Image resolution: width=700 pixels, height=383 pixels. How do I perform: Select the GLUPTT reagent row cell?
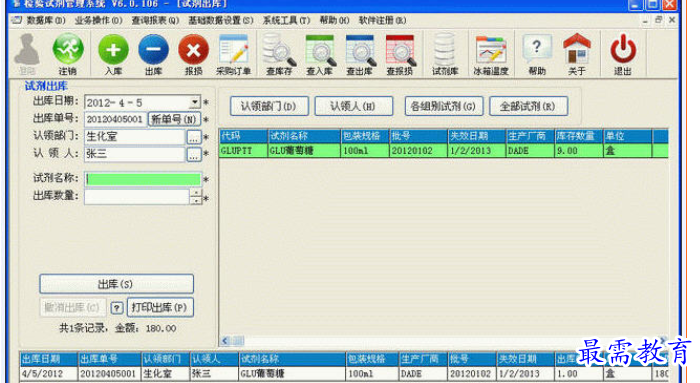point(243,150)
